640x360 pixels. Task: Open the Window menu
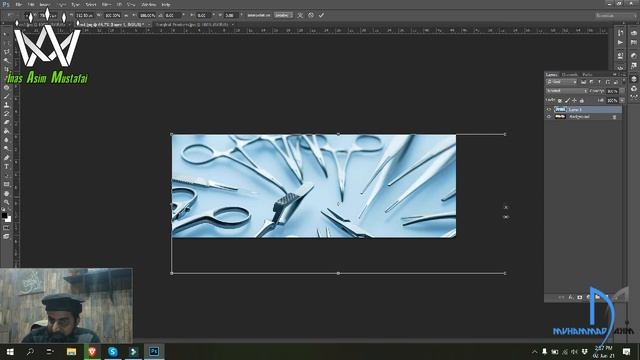click(148, 4)
